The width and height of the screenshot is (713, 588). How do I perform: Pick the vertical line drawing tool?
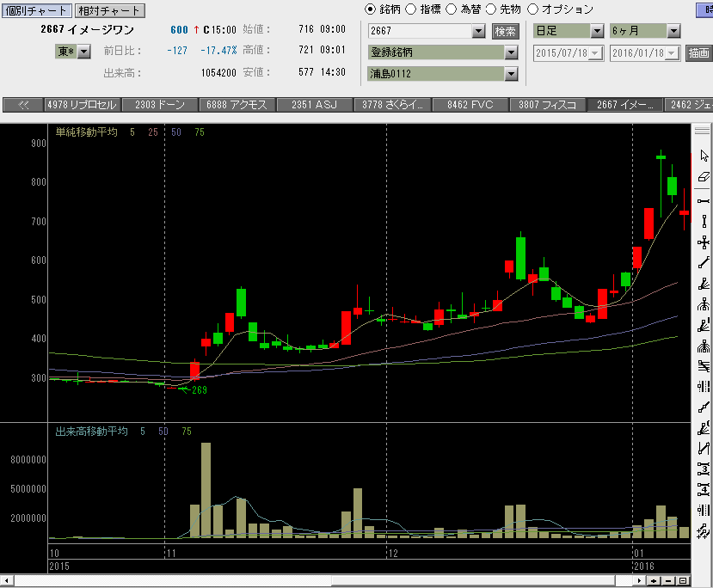(x=704, y=222)
